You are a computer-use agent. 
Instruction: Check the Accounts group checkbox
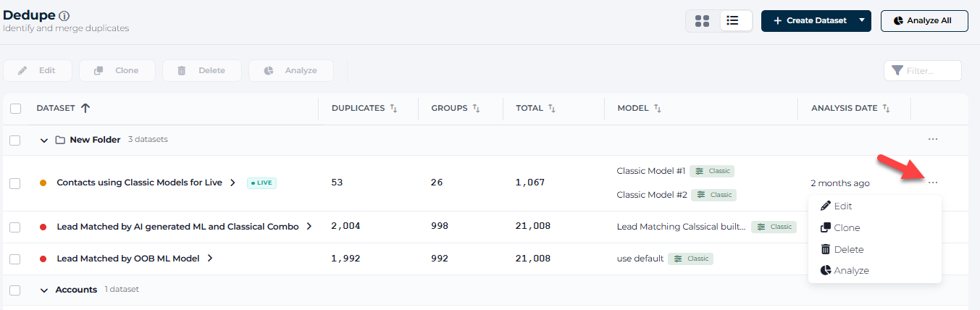15,290
